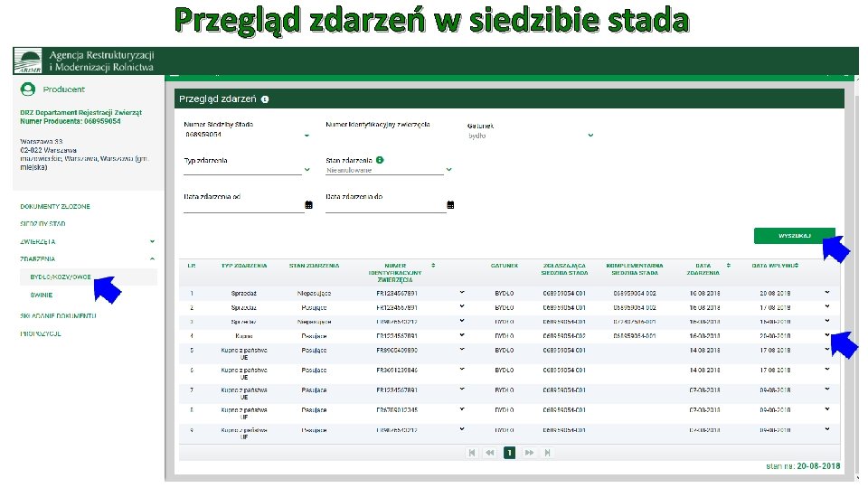Expand row 2 details chevron at right
The width and height of the screenshot is (868, 488).
tap(827, 306)
